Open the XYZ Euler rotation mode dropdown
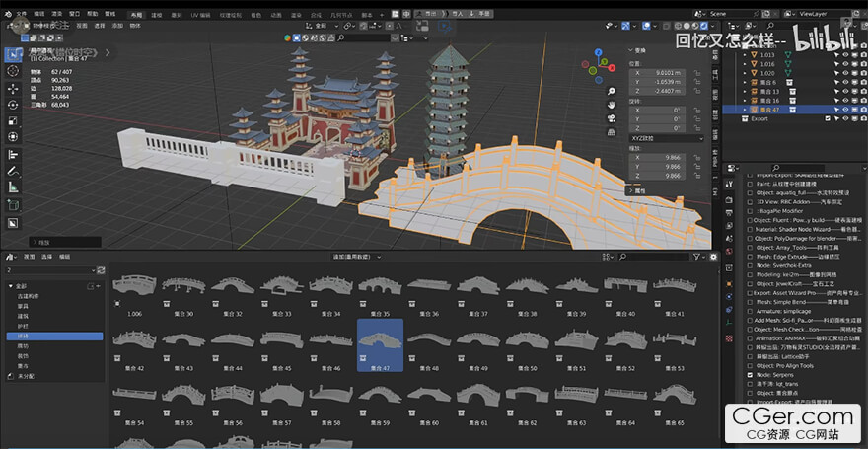This screenshot has height=449, width=868. [x=668, y=139]
